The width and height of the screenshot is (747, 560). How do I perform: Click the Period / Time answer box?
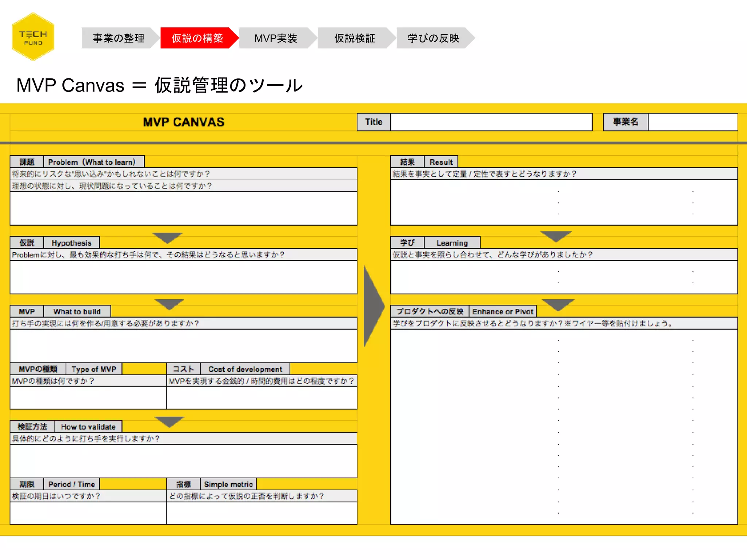(x=88, y=513)
